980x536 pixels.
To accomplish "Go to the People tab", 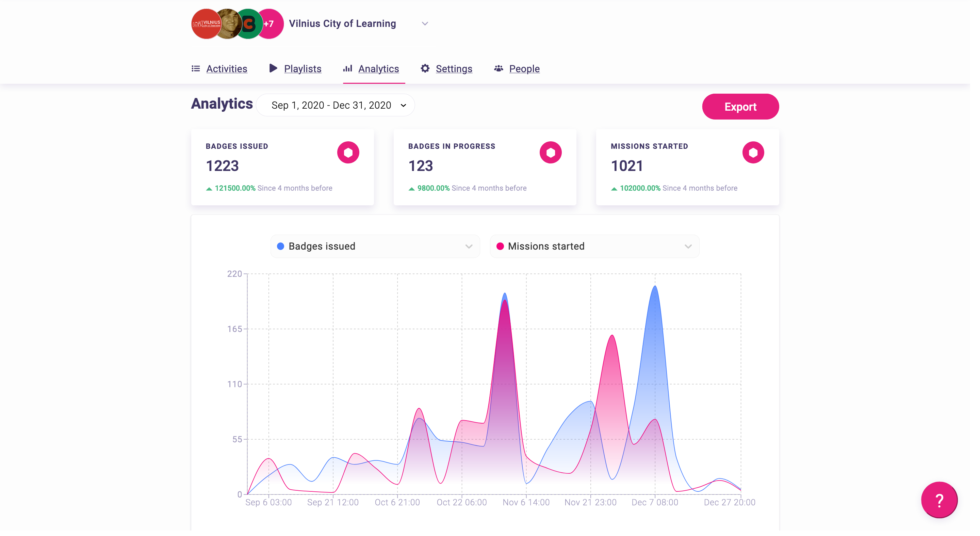I will [x=524, y=68].
